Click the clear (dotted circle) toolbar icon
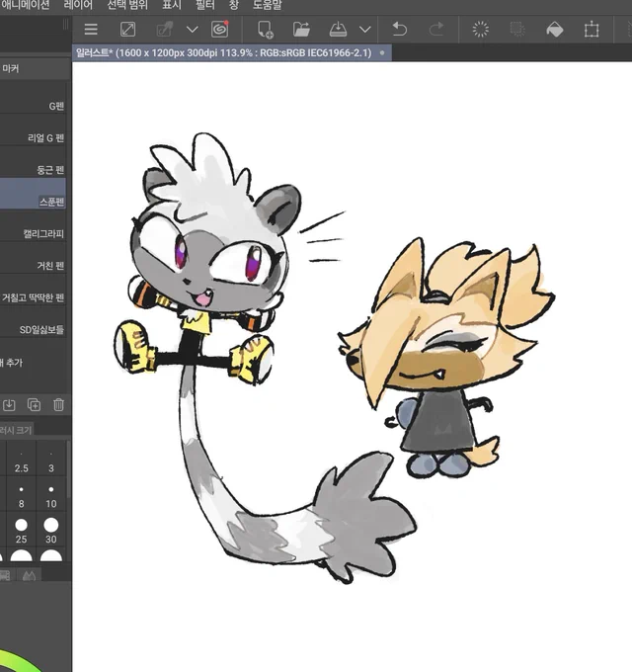632x672 pixels. tap(480, 30)
